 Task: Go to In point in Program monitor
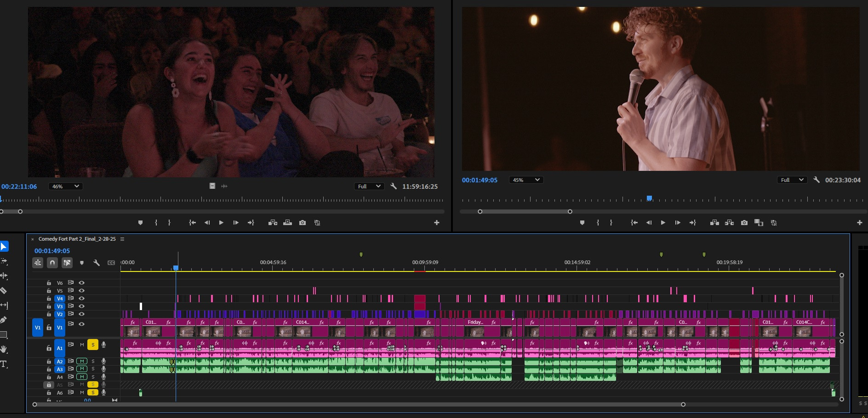tap(634, 222)
